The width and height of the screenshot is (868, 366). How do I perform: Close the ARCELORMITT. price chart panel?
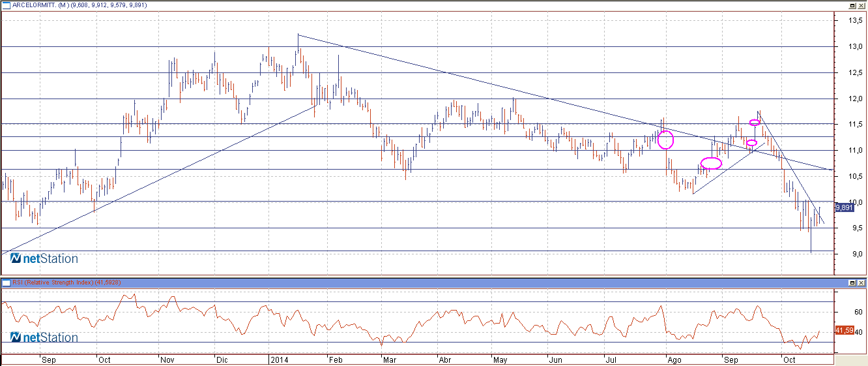861,5
